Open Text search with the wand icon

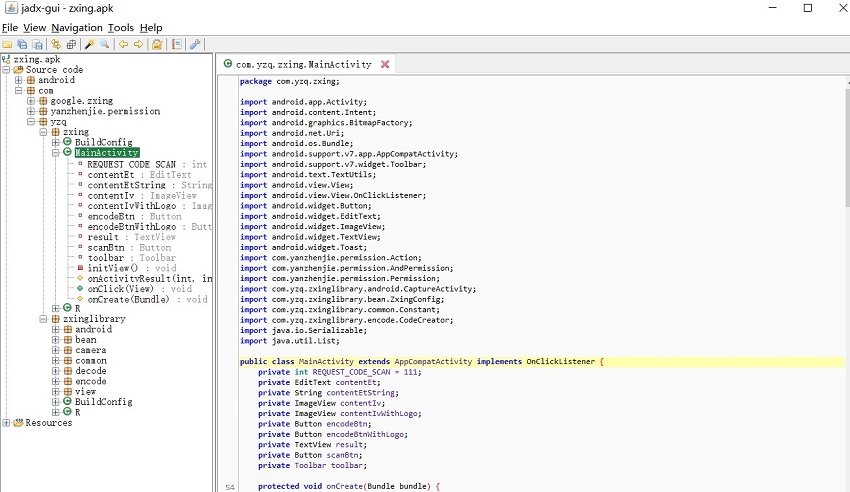pos(89,44)
